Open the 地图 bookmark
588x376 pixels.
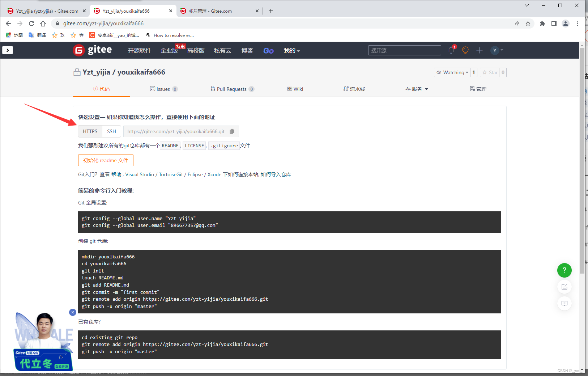[x=14, y=35]
